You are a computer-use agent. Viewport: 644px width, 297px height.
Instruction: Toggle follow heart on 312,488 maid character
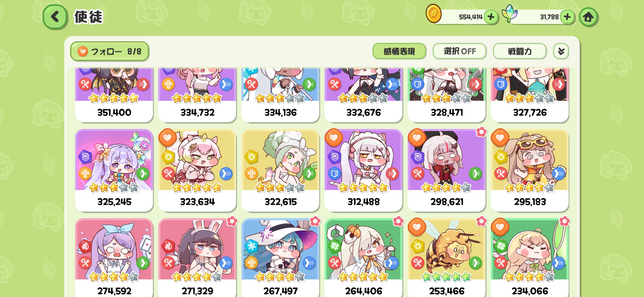[334, 138]
